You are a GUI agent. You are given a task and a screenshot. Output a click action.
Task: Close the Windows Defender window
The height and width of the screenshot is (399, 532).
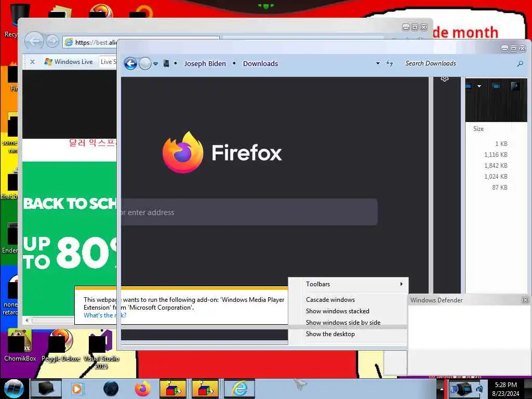point(525,300)
